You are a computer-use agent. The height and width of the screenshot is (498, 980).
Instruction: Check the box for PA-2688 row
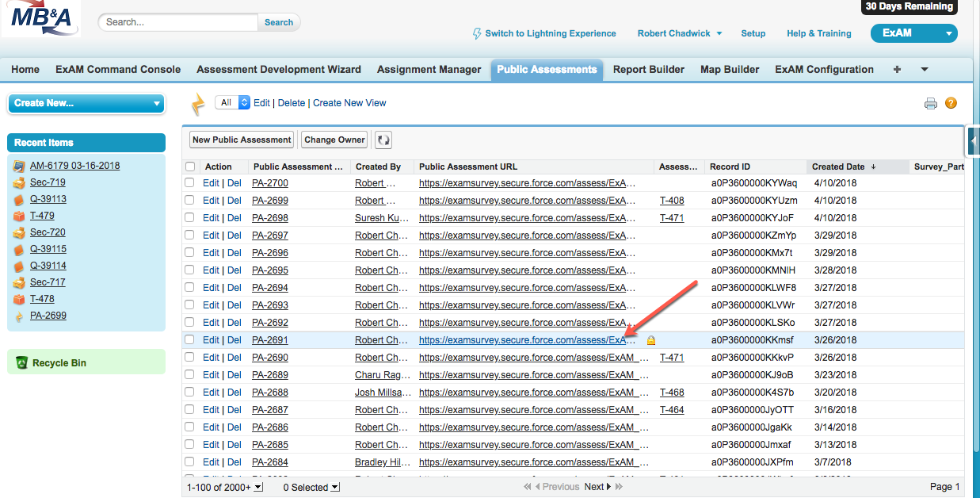(189, 393)
